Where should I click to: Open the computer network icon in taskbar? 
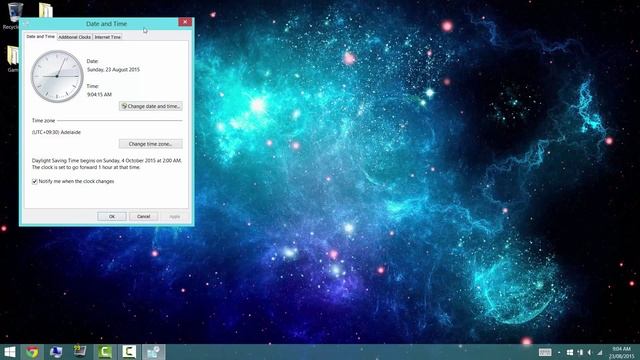(x=56, y=352)
